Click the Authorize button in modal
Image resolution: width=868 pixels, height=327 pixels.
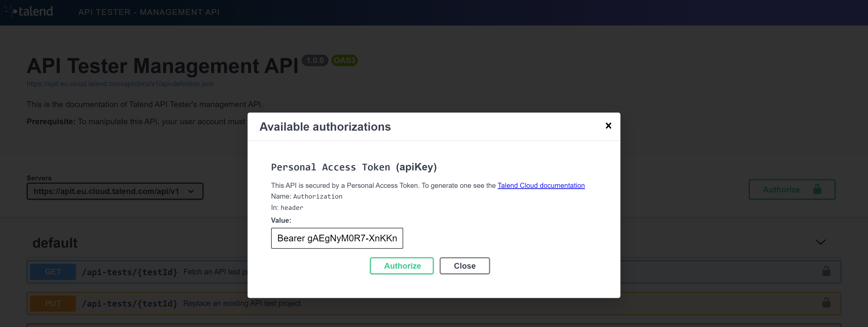[403, 265]
